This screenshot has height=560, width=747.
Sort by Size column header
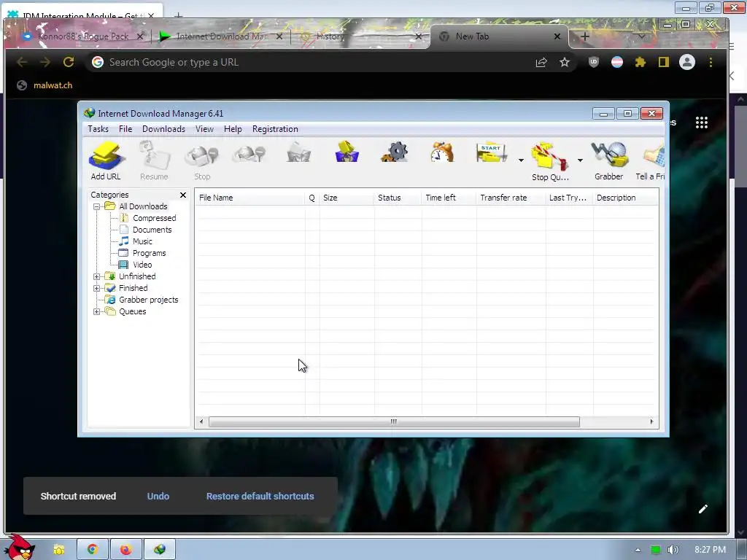[x=347, y=198]
